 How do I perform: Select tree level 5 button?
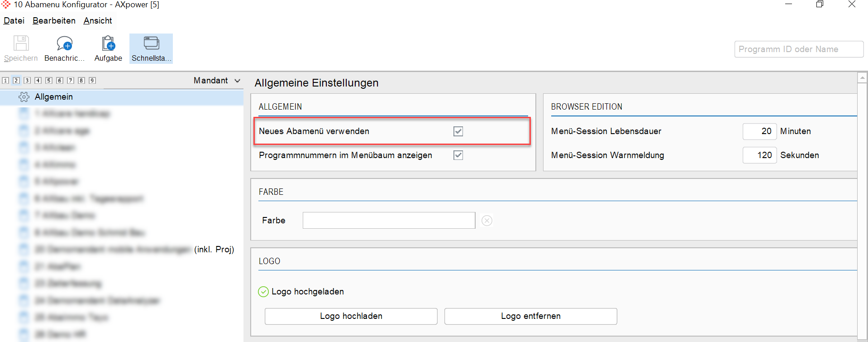(49, 81)
